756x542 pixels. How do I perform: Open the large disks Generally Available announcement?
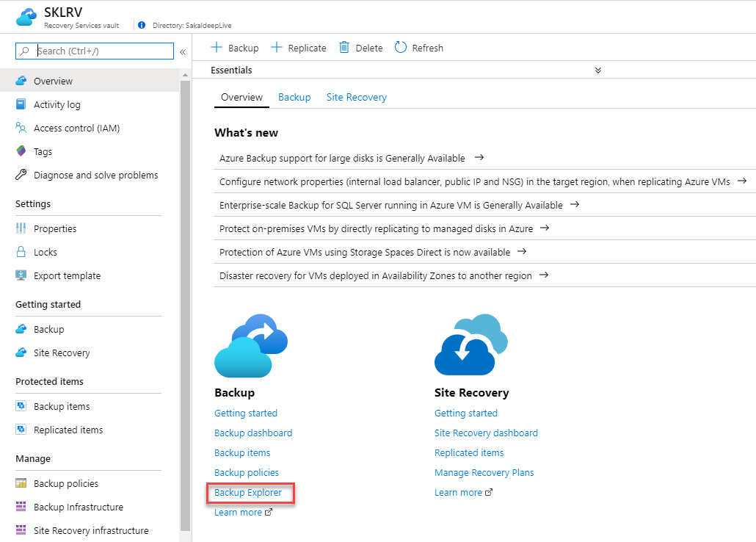(x=352, y=158)
